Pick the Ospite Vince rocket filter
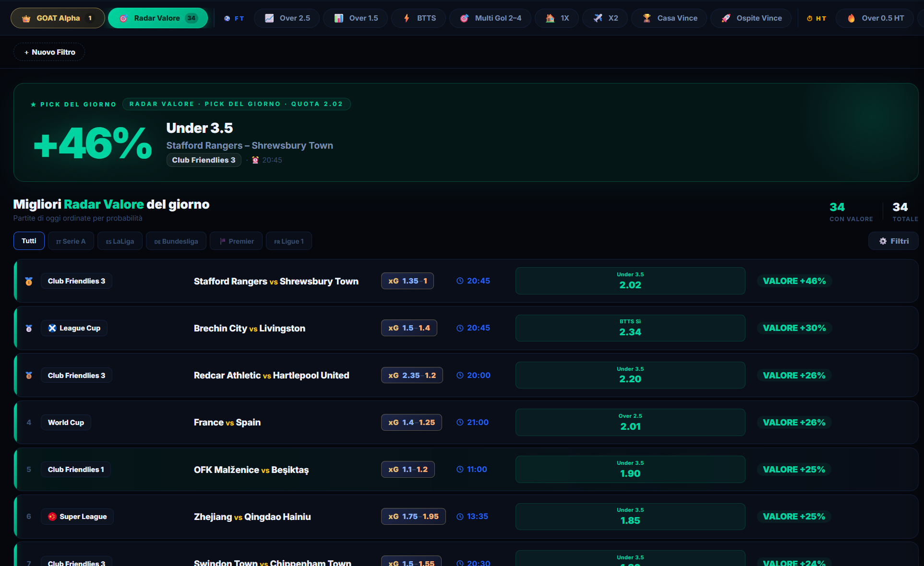Screen dimensions: 924x566 coord(751,18)
